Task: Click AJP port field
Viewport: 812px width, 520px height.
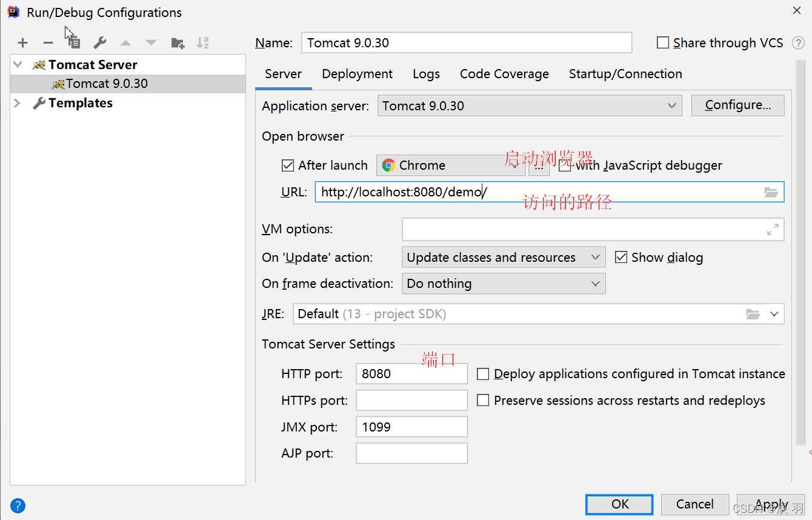Action: 411,453
